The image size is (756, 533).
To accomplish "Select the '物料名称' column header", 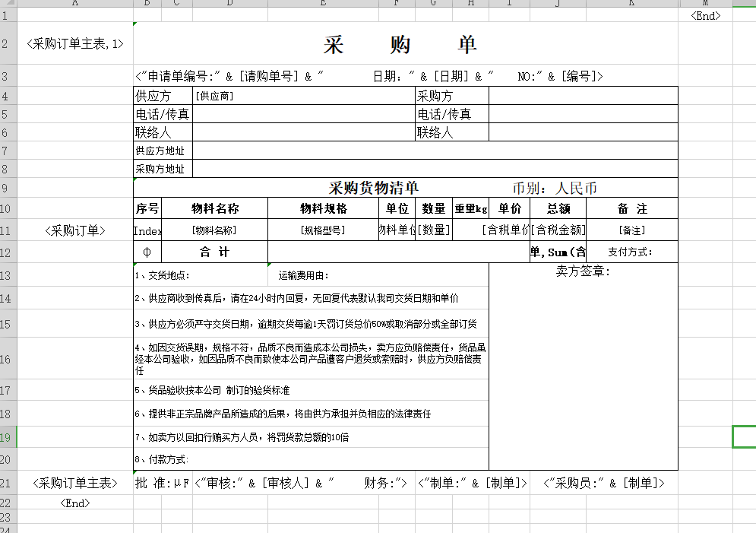I will (x=214, y=208).
